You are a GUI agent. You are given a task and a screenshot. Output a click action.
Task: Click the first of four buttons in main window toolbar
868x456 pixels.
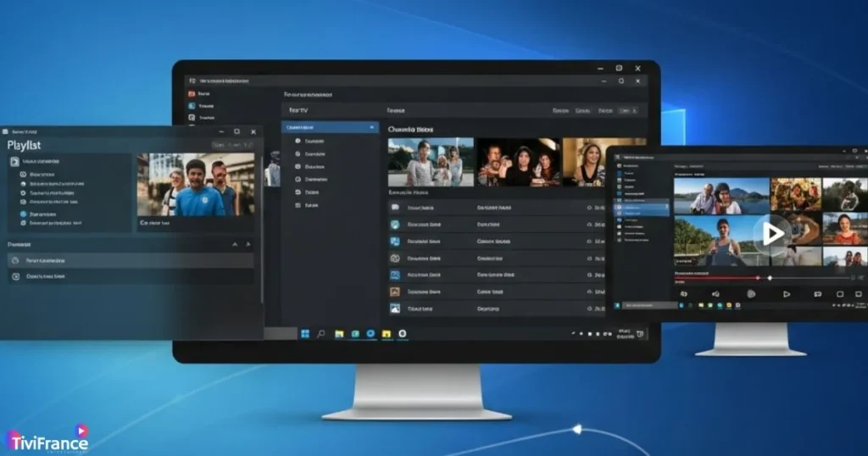pyautogui.click(x=561, y=111)
